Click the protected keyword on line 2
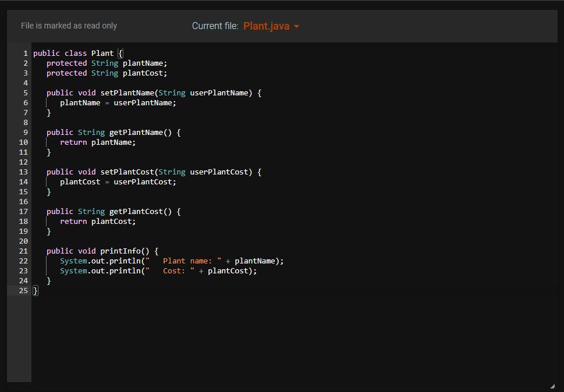564x392 pixels. [x=66, y=63]
